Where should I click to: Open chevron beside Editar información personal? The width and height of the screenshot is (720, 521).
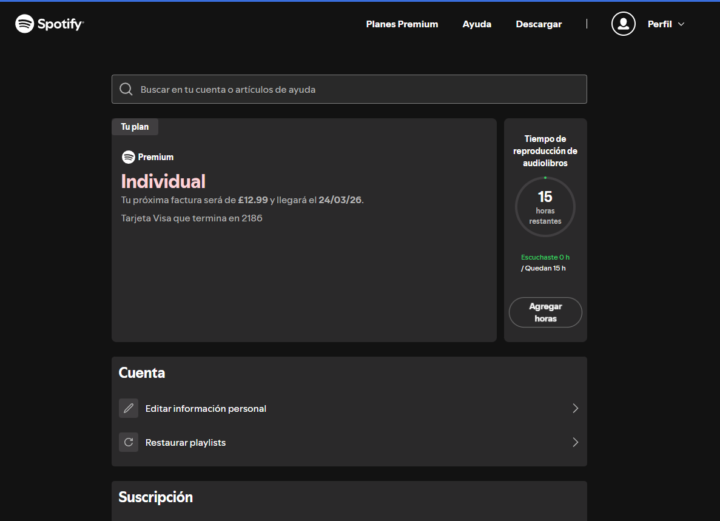(575, 408)
